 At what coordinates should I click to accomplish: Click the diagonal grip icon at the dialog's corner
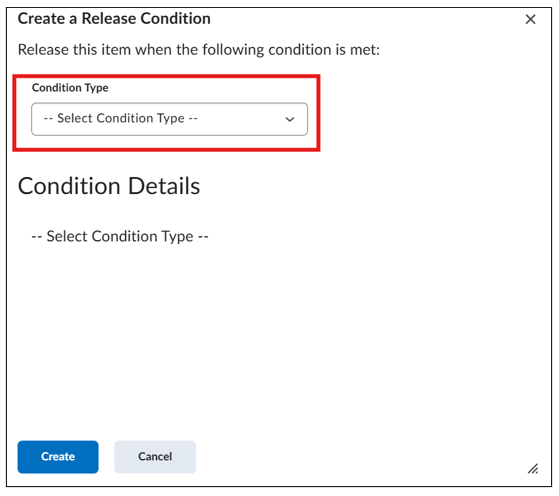pos(533,469)
